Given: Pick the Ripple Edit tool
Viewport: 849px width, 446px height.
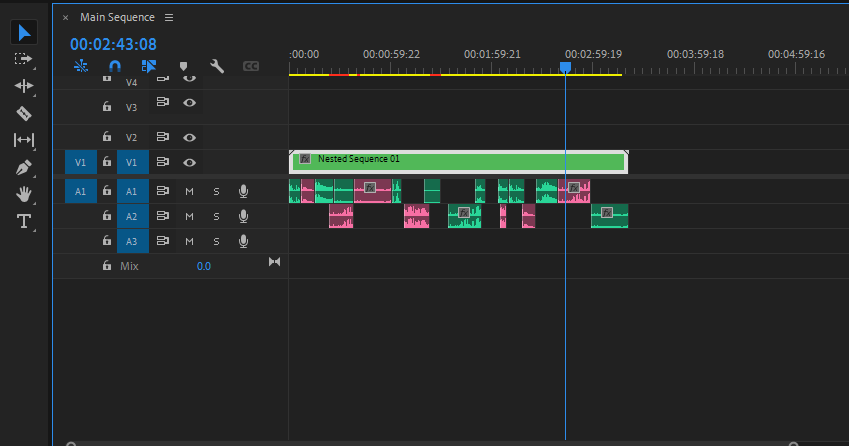Looking at the screenshot, I should coord(24,86).
